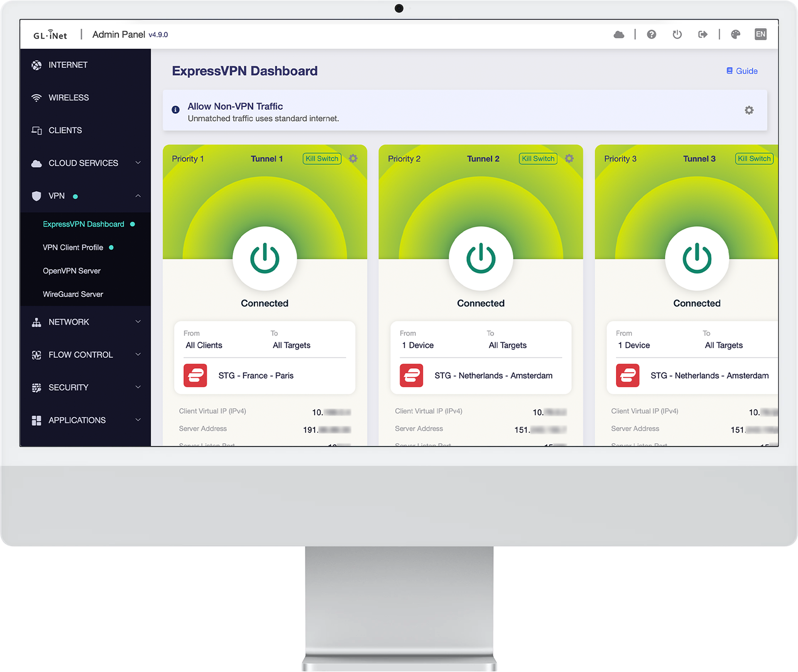This screenshot has height=672, width=798.
Task: Click the logout arrow icon in header
Action: [x=702, y=34]
